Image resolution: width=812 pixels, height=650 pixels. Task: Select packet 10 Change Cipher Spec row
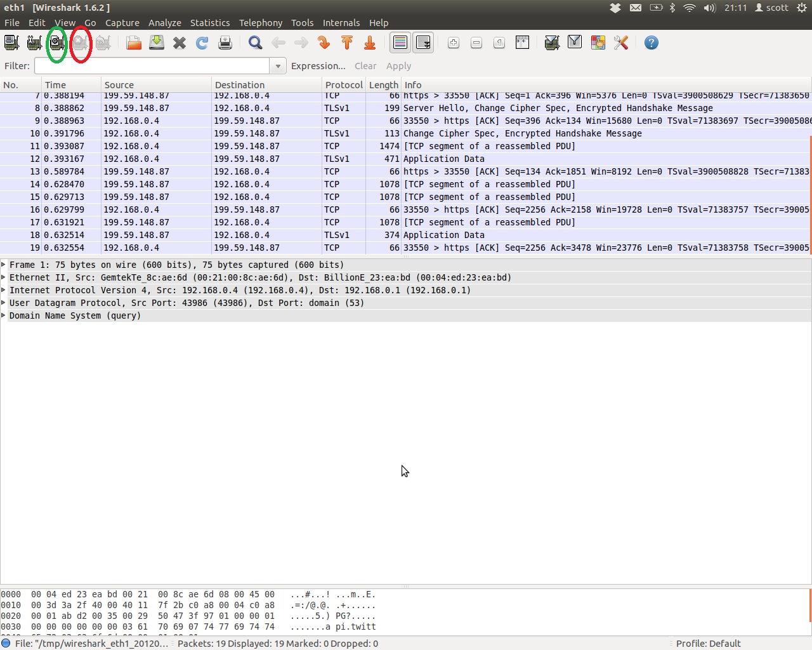click(x=405, y=133)
